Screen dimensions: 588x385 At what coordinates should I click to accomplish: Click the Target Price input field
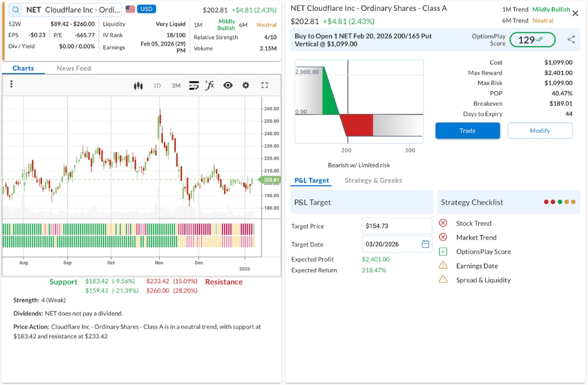(x=396, y=226)
